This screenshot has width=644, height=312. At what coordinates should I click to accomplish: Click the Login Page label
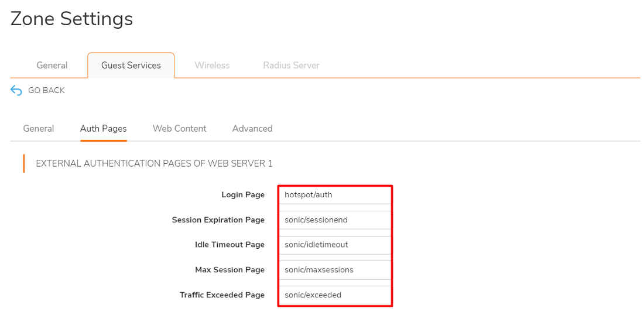coord(243,195)
